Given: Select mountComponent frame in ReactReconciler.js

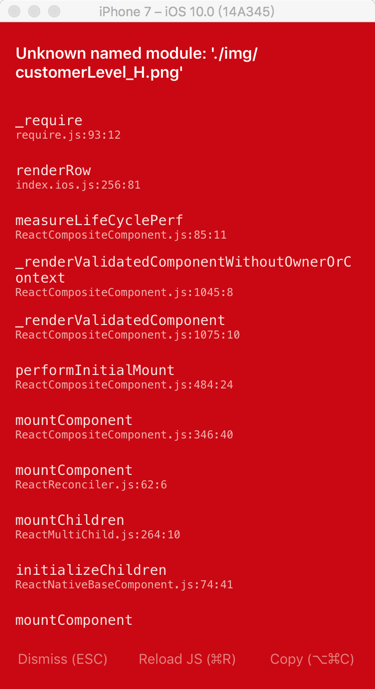Looking at the screenshot, I should pyautogui.click(x=187, y=477).
